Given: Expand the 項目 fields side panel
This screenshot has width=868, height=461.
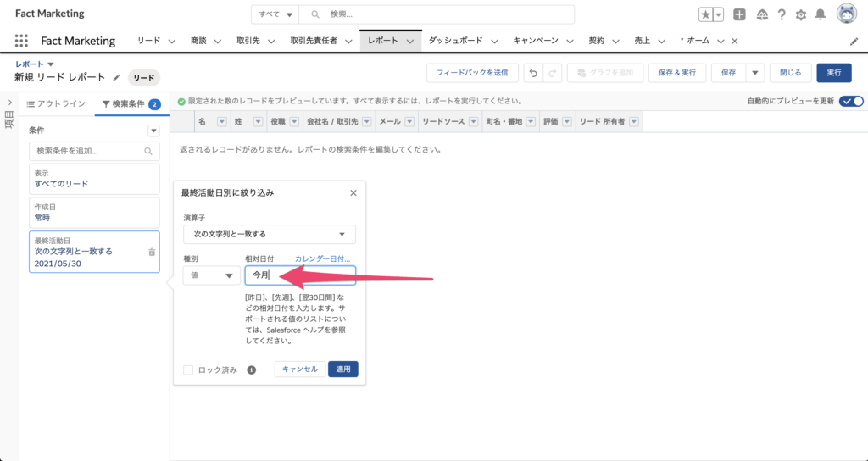Looking at the screenshot, I should (10, 103).
